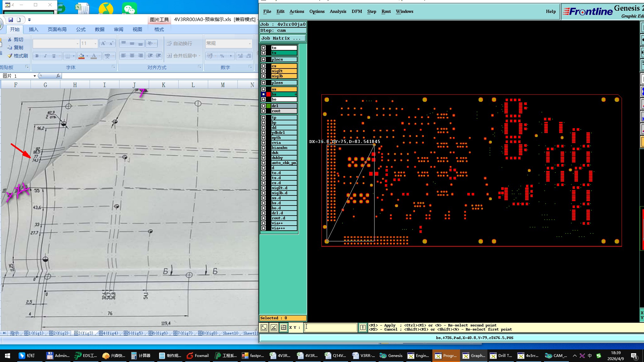Click the X Y coordinate input field
The image size is (644, 362).
(330, 327)
